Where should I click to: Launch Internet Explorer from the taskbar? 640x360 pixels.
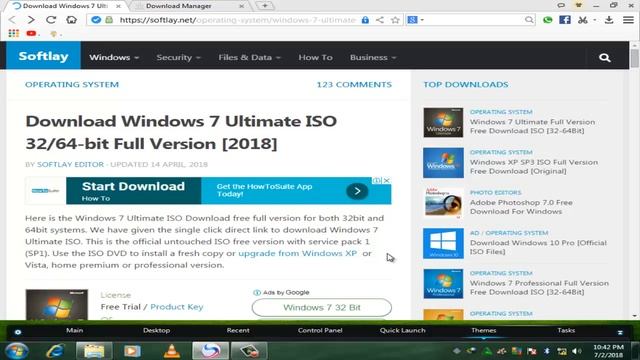[x=55, y=351]
